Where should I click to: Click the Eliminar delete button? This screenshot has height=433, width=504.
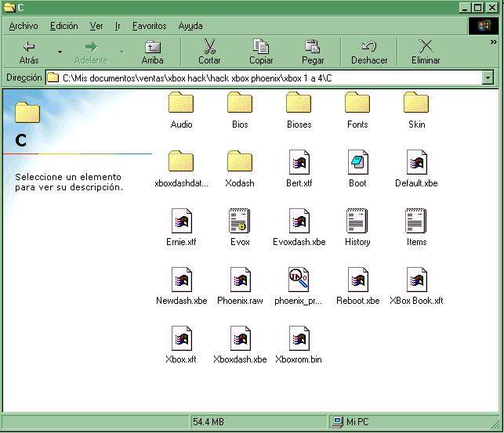pos(426,52)
